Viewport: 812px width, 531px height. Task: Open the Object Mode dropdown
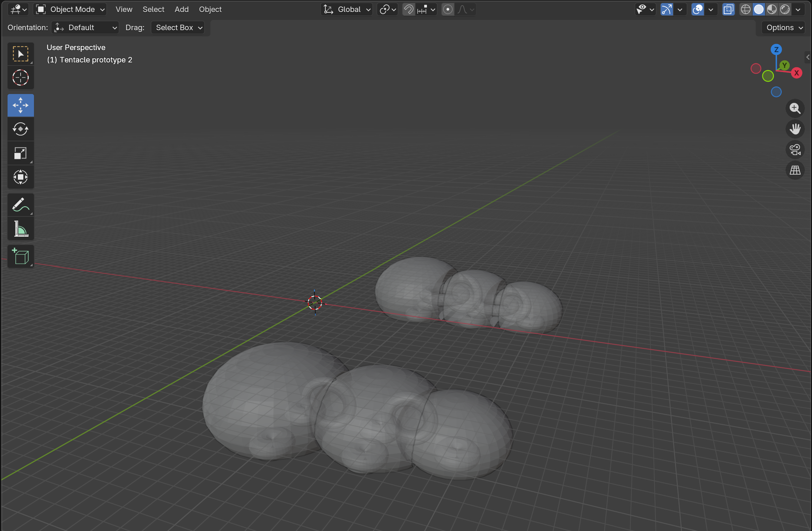pyautogui.click(x=70, y=9)
